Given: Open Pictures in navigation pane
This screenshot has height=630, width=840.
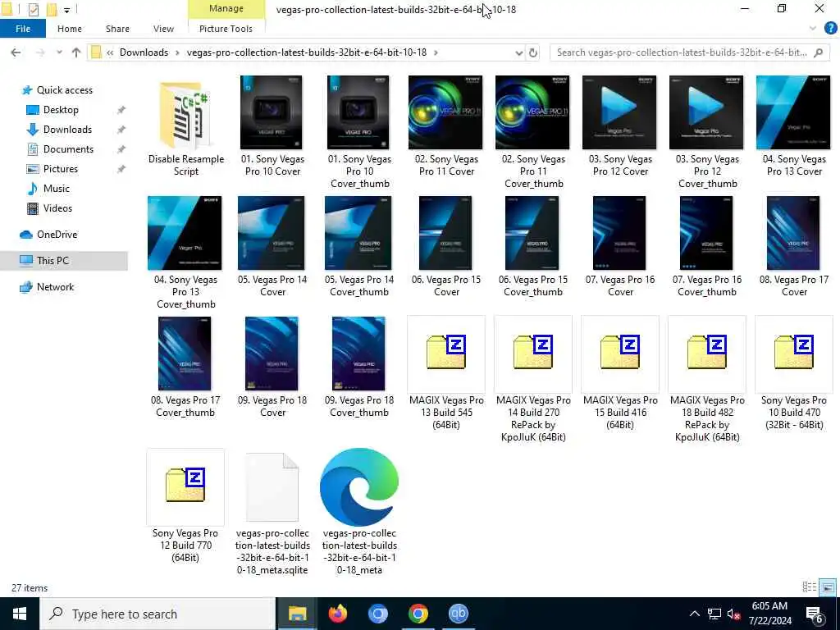Looking at the screenshot, I should pos(61,169).
